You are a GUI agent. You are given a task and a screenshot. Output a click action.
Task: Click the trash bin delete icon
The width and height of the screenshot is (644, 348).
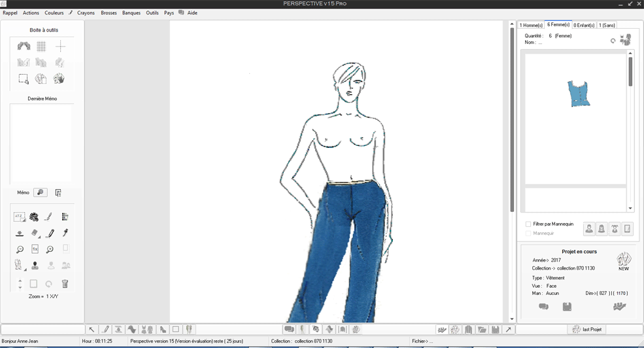(65, 284)
